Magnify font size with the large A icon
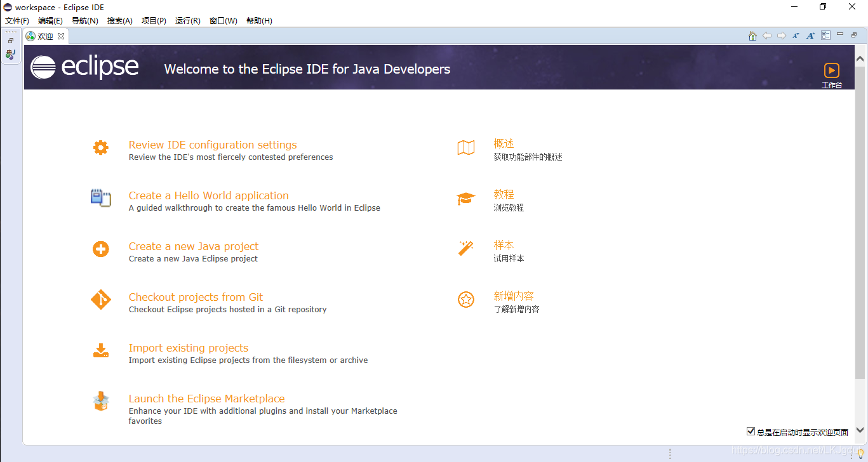 coord(811,36)
